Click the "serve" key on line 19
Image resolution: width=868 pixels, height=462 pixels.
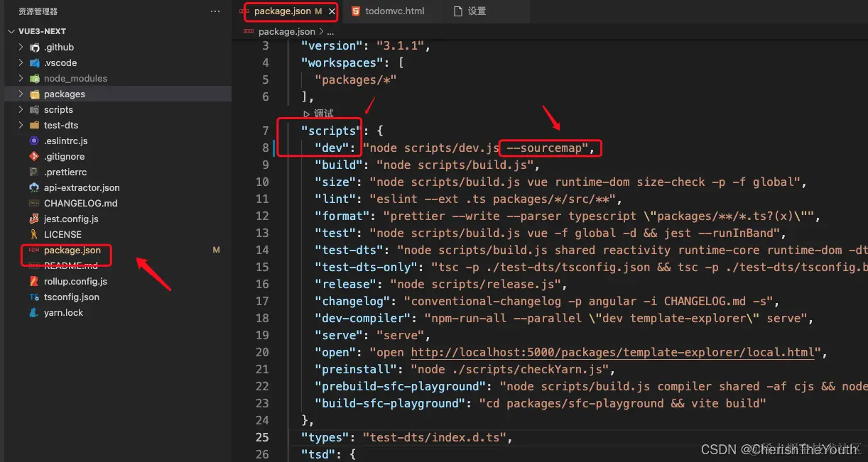339,336
